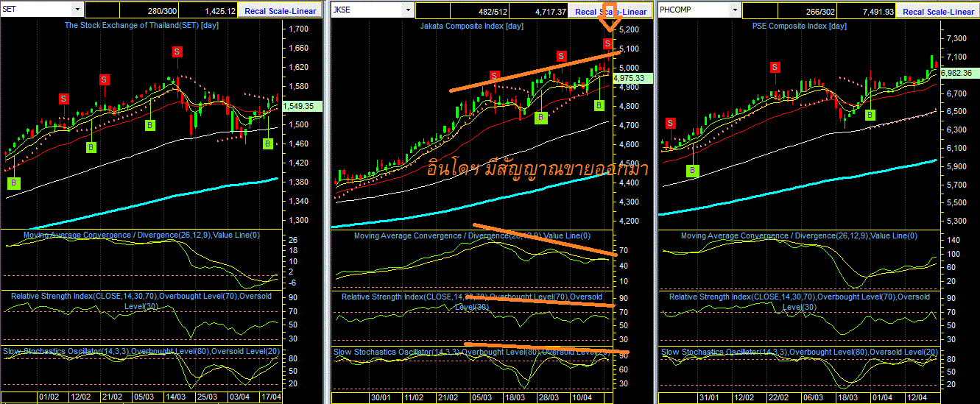The width and height of the screenshot is (980, 404).
Task: Click the 14/03 date on SET time axis
Action: [x=175, y=397]
